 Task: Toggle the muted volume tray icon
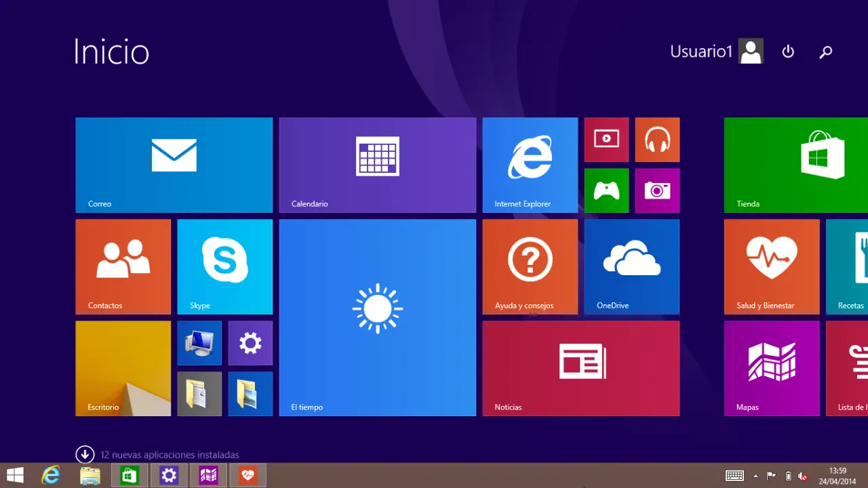(x=803, y=476)
